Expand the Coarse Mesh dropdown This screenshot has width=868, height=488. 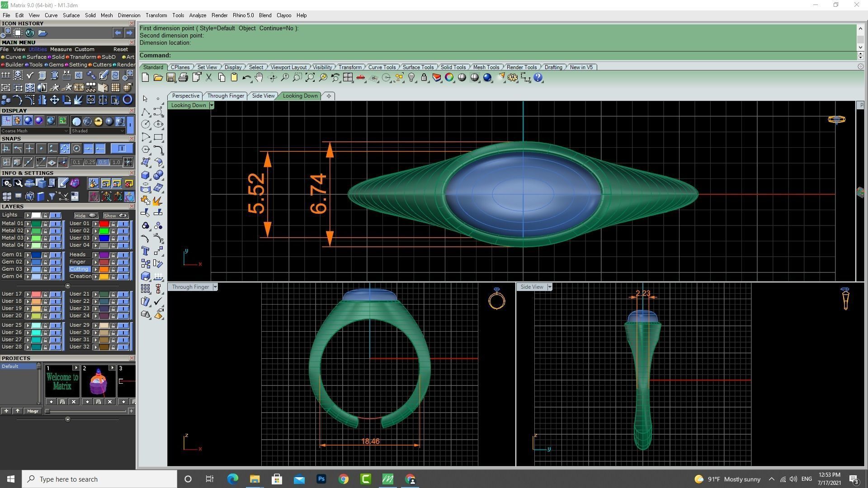click(66, 131)
